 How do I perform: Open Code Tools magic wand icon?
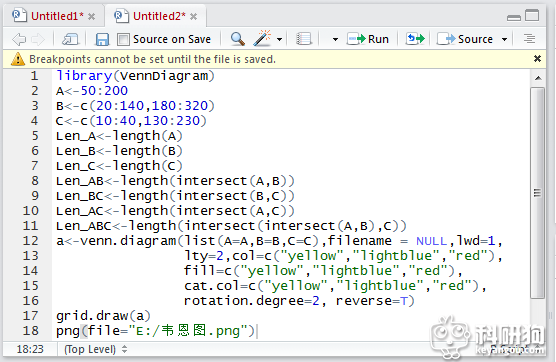262,38
